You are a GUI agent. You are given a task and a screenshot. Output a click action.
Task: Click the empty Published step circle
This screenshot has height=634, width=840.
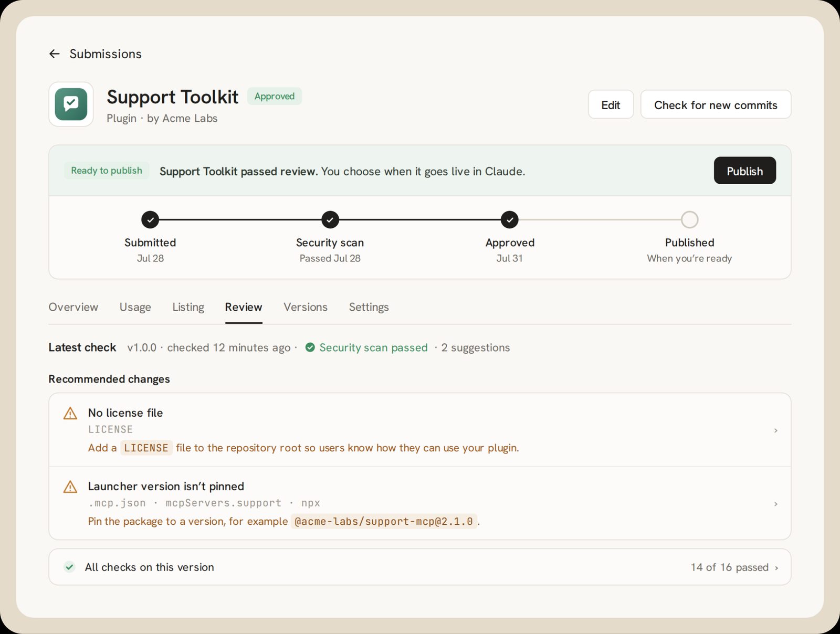coord(689,219)
